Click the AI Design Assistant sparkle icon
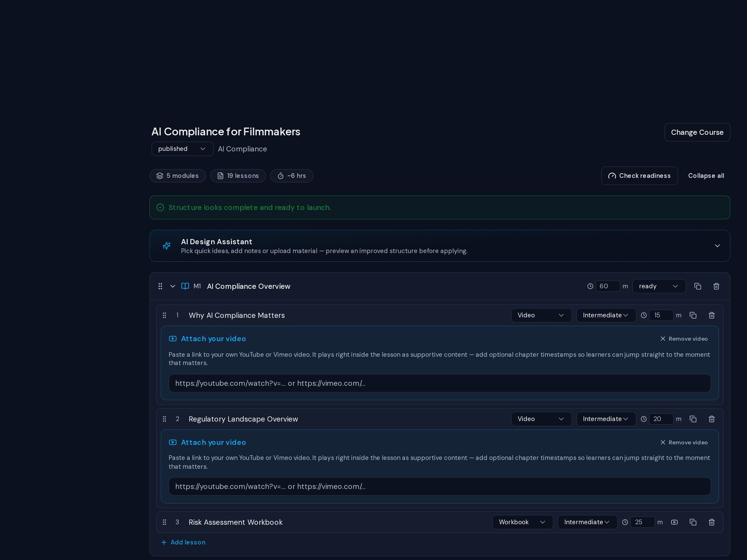The width and height of the screenshot is (747, 560). (167, 246)
